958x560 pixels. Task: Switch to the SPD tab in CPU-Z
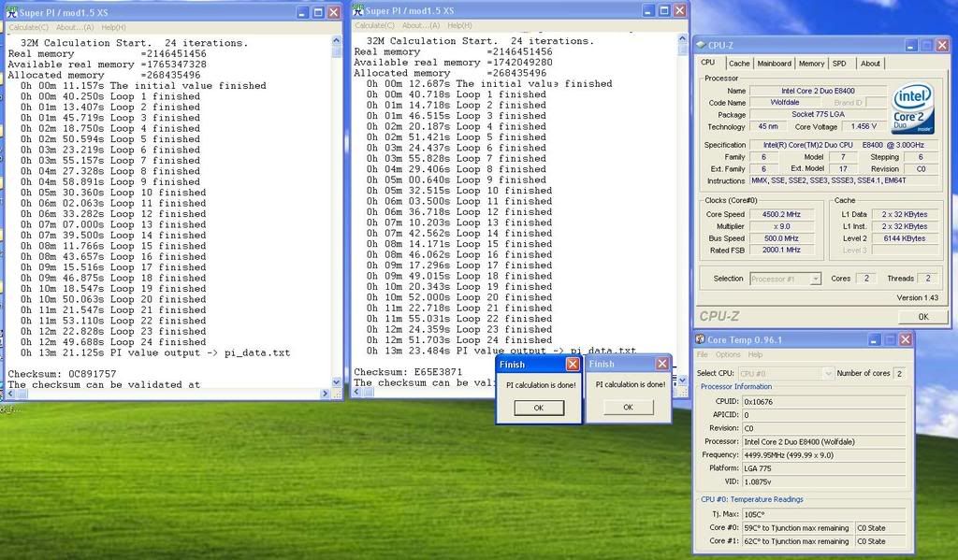tap(839, 64)
